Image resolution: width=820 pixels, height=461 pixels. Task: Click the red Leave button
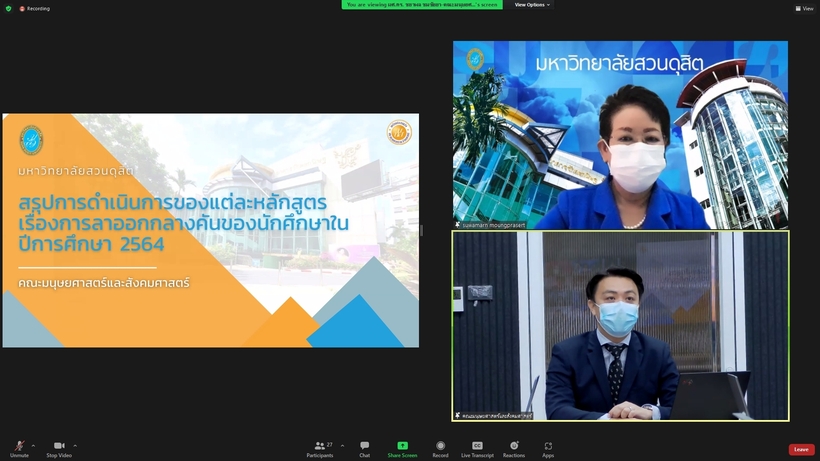click(801, 450)
